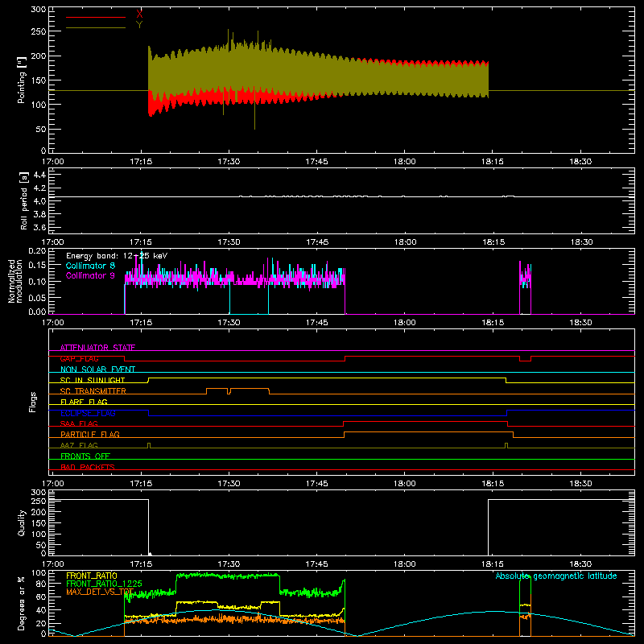This screenshot has width=644, height=644.
Task: Click the 150 tick on Pointing axis
Action: point(39,80)
